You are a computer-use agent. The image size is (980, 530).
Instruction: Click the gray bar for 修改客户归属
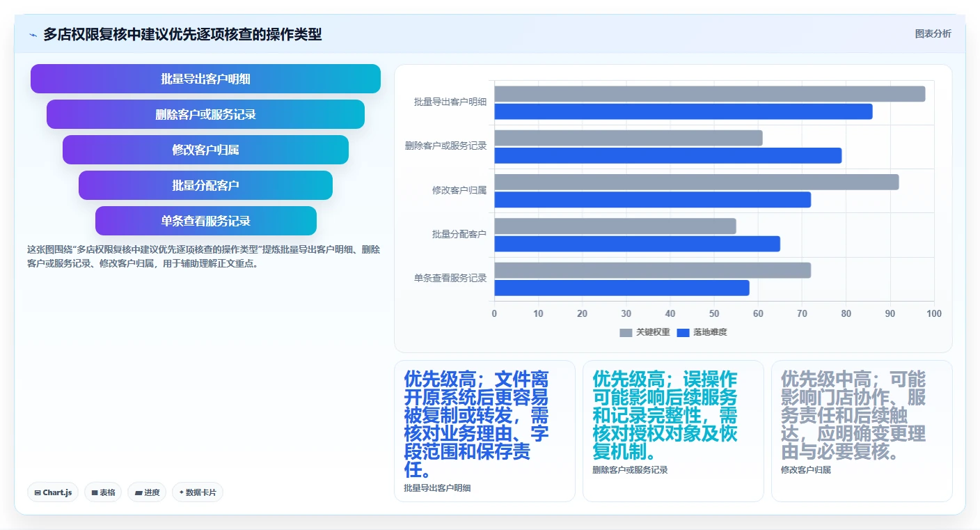697,182
